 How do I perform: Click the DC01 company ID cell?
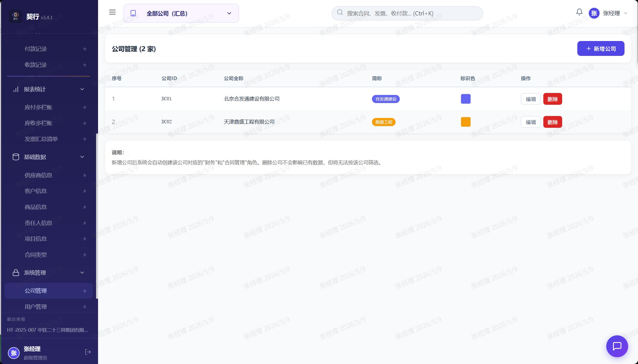[x=167, y=99]
